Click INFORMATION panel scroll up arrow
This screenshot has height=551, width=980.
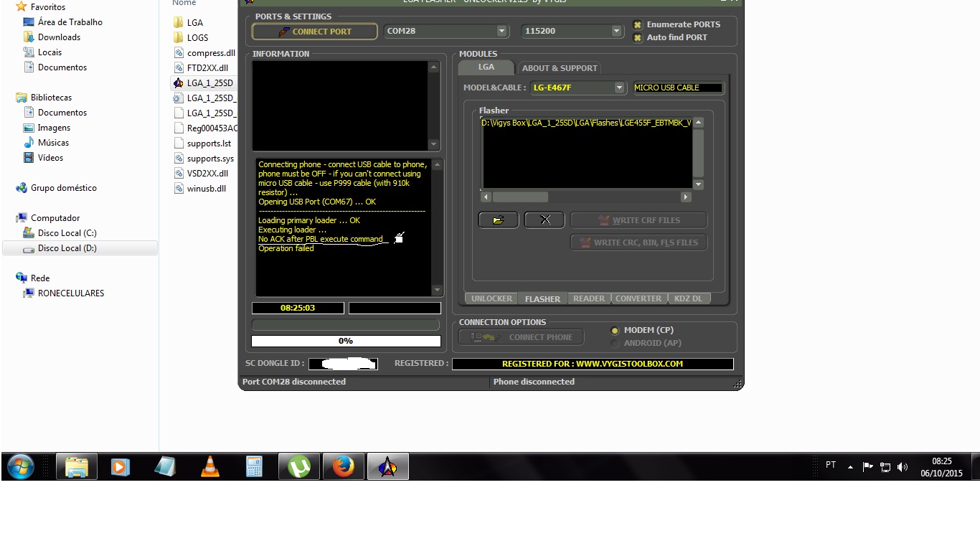433,67
